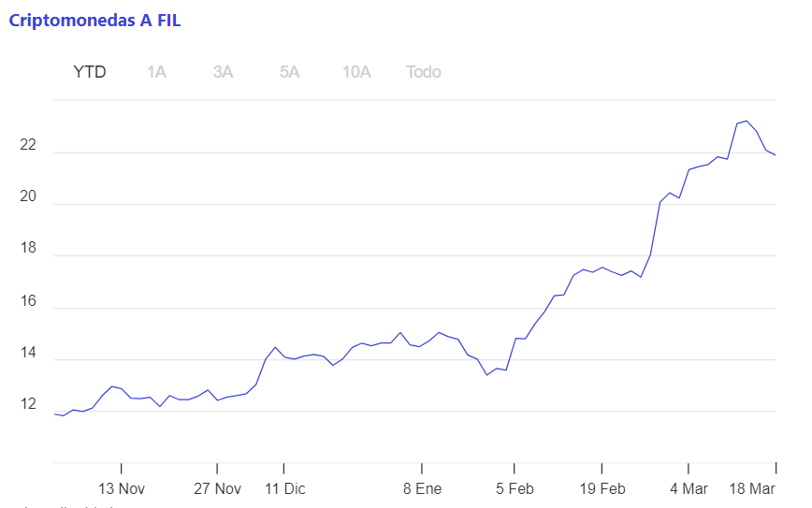Click the 13 Nov date axis label
Screen dimensions: 812x508
tap(122, 488)
